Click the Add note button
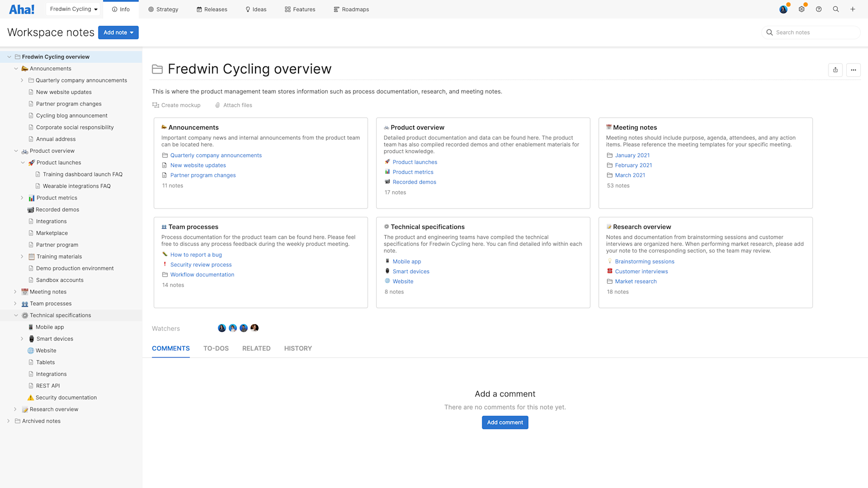 (x=118, y=32)
